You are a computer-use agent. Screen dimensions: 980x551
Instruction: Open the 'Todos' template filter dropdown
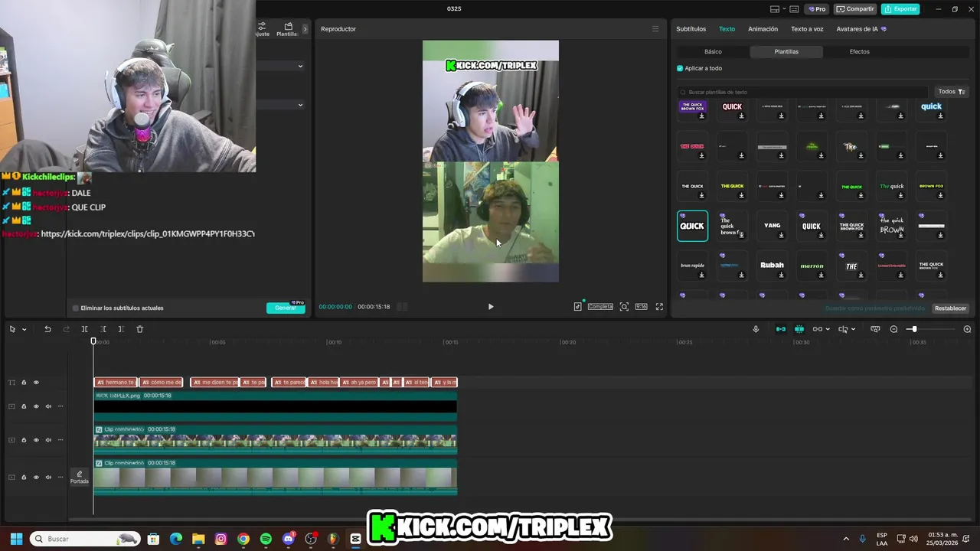coord(952,92)
